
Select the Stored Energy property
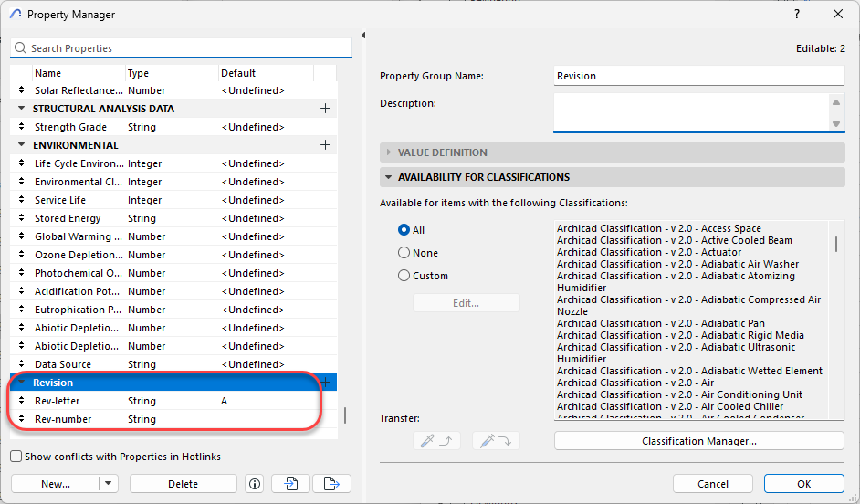[x=173, y=217]
